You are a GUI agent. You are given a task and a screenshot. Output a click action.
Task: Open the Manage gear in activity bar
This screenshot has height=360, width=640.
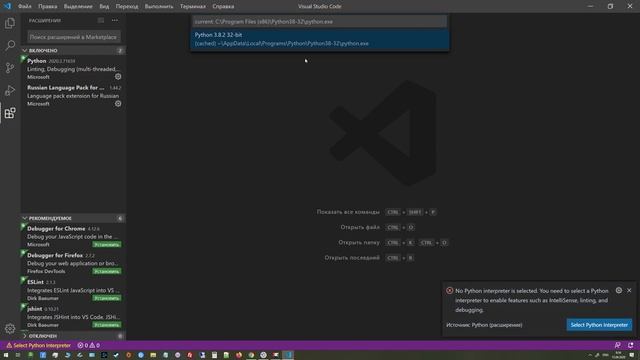coord(10,328)
